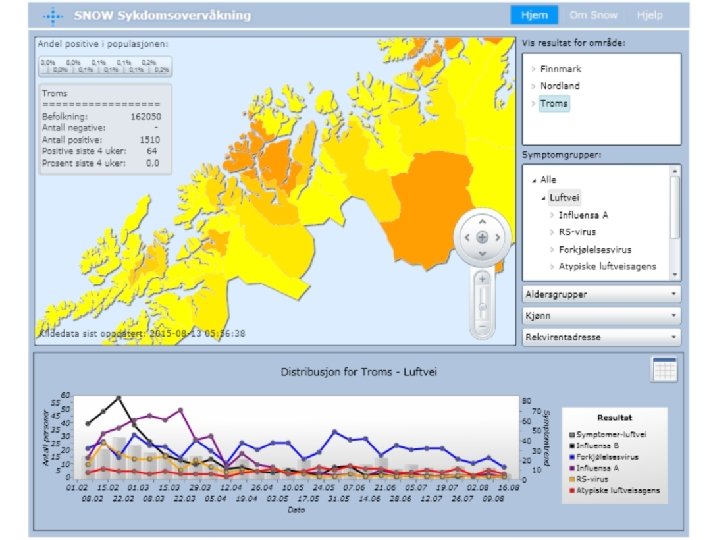Select Atypiske luftveisagens in symptom tree
720x540 pixels.
click(607, 267)
